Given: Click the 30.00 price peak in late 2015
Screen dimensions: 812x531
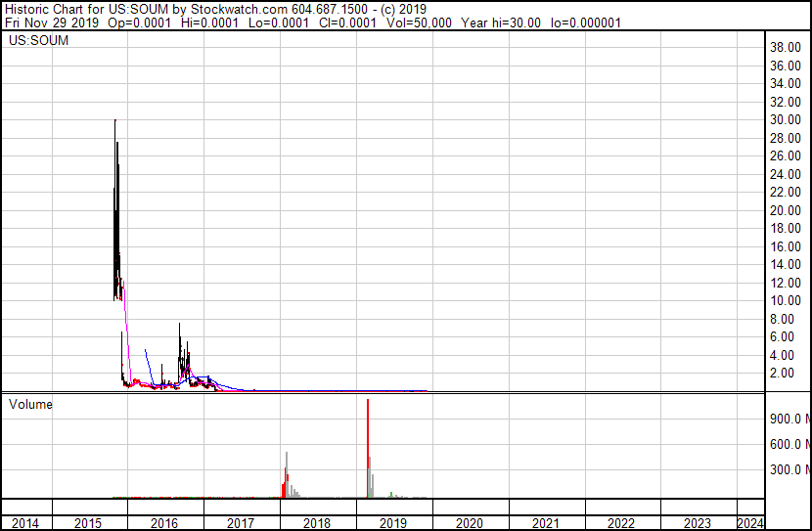Looking at the screenshot, I should click(x=115, y=121).
